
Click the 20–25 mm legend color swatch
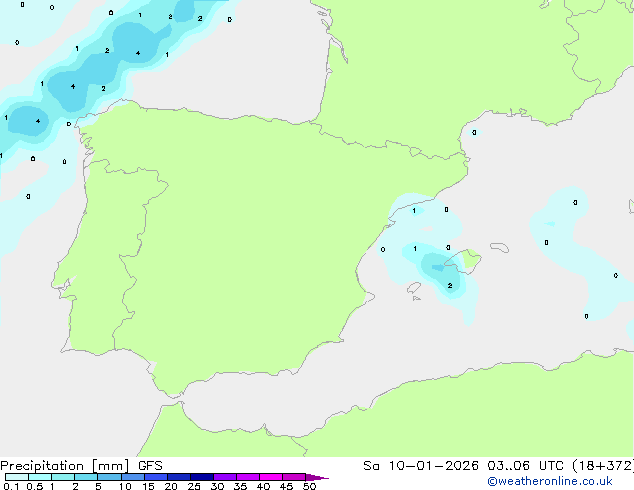click(179, 477)
